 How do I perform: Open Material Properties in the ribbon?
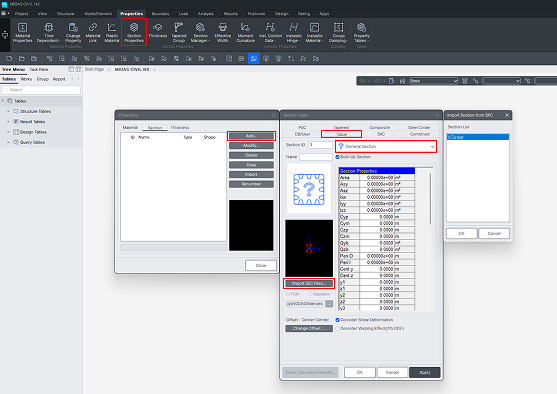22,32
